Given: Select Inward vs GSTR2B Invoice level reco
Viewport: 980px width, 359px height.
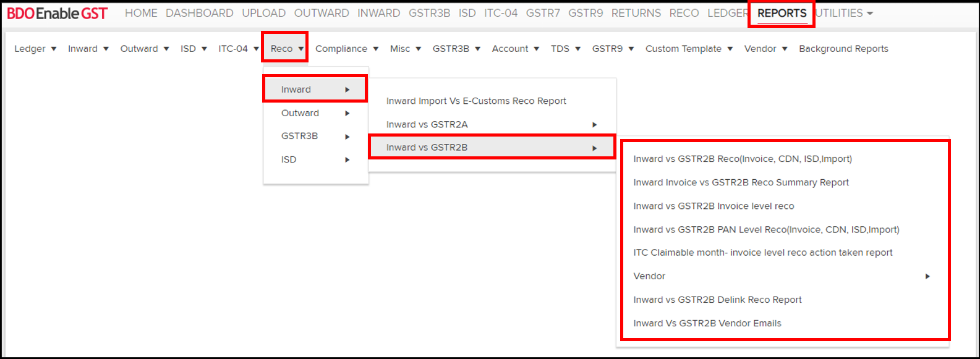Looking at the screenshot, I should pos(714,206).
